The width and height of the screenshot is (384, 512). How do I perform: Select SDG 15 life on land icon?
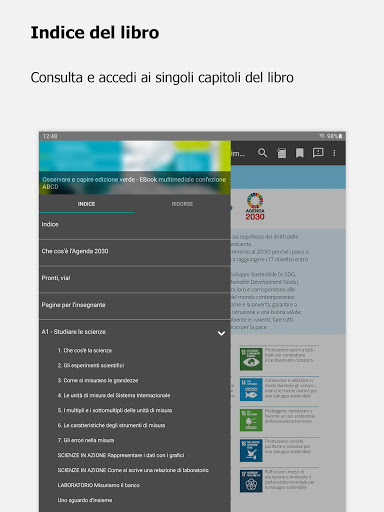point(251,420)
